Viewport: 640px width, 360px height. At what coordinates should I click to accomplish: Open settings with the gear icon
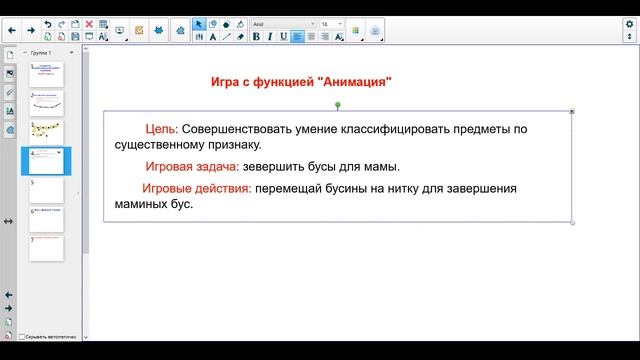(629, 24)
